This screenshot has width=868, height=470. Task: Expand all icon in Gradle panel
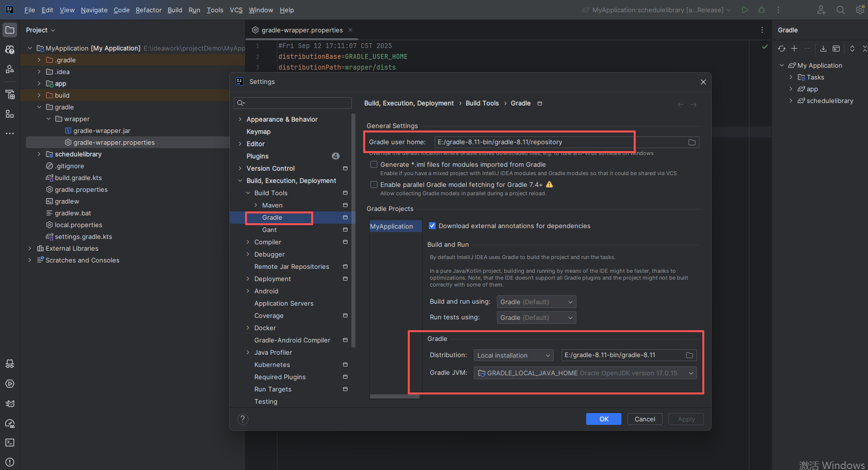click(x=852, y=49)
